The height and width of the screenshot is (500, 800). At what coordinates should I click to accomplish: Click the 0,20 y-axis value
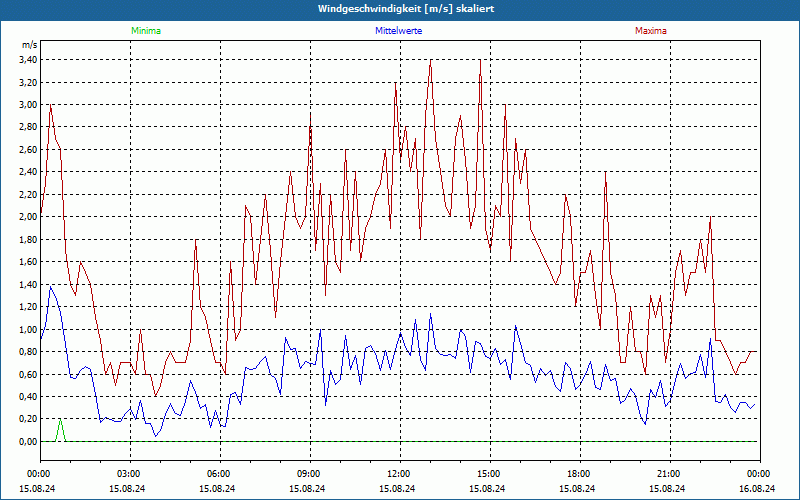click(x=29, y=419)
